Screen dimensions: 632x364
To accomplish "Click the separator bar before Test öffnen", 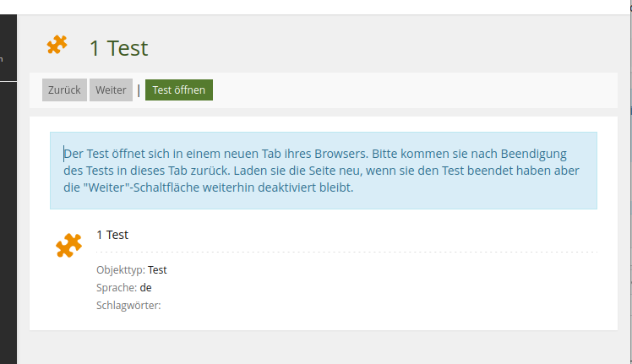I will pos(139,90).
